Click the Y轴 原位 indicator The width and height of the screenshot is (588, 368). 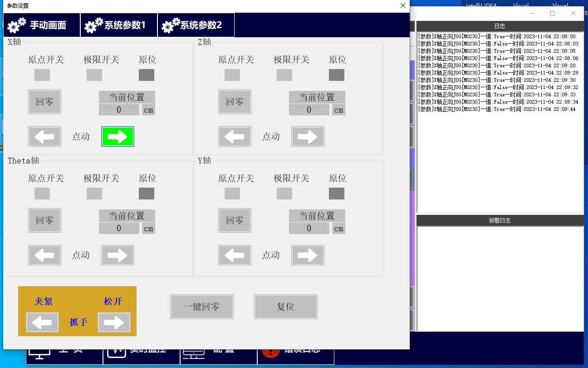pos(337,194)
